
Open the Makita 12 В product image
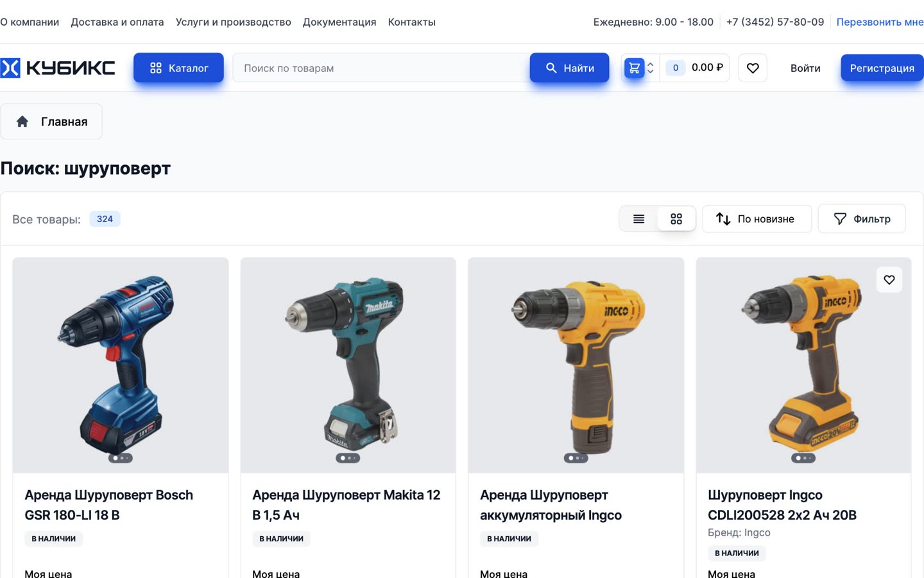pos(348,365)
